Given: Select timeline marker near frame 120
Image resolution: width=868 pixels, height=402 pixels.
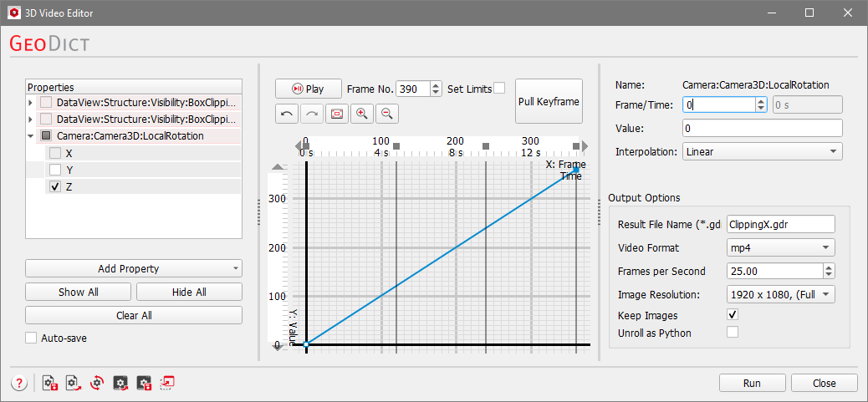Looking at the screenshot, I should click(x=396, y=146).
